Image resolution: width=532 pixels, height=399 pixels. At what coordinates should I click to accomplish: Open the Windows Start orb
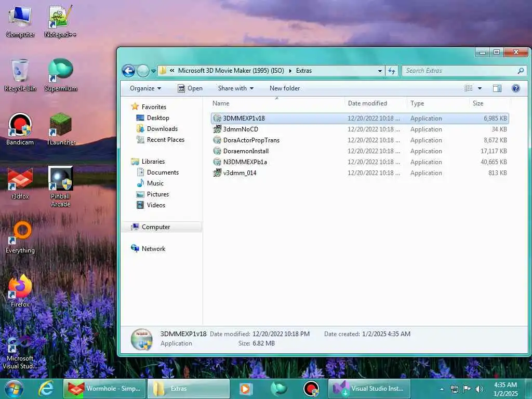click(x=14, y=389)
